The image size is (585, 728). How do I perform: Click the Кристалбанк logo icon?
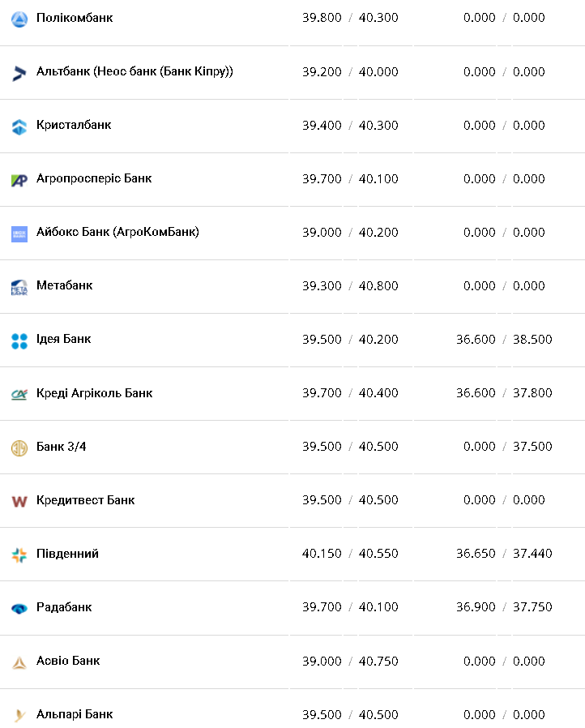pyautogui.click(x=19, y=126)
